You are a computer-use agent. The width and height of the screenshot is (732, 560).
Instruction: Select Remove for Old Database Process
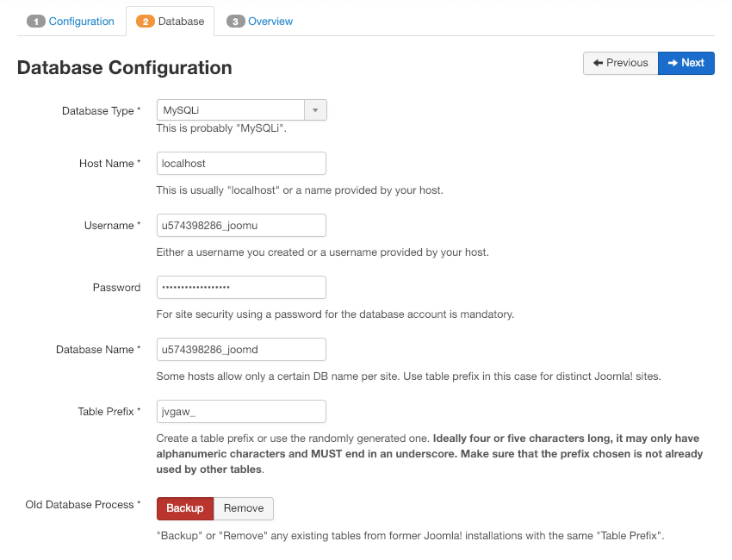coord(243,508)
